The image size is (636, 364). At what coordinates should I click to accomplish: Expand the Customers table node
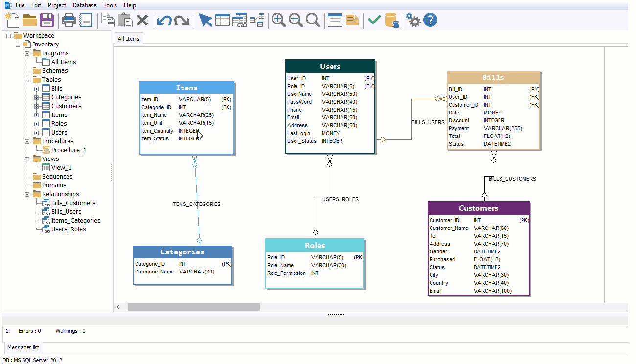[35, 106]
